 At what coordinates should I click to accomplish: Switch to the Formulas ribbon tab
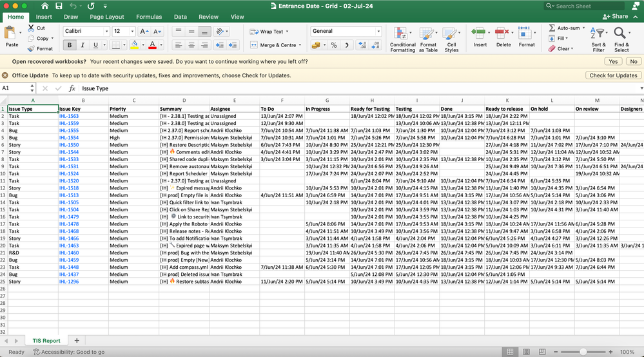[149, 17]
